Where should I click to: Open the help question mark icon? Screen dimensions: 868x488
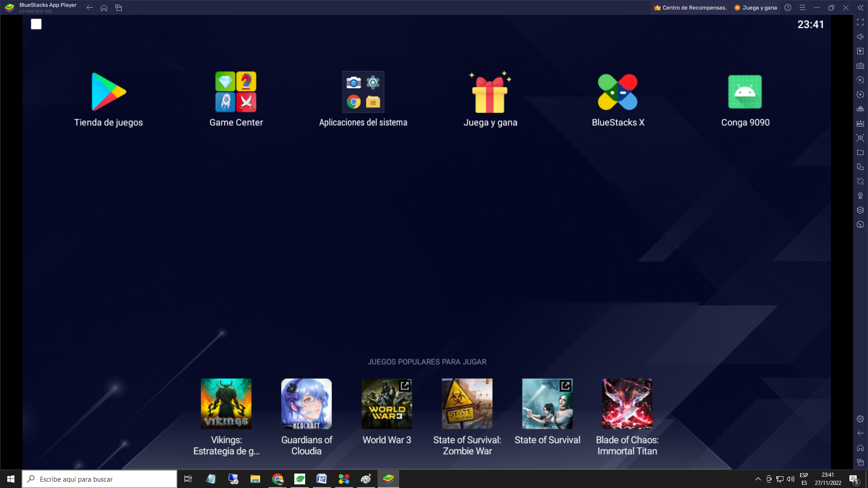788,8
